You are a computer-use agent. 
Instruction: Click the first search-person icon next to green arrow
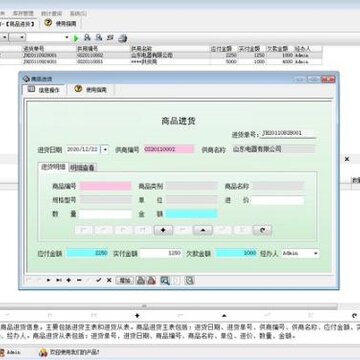87,38
